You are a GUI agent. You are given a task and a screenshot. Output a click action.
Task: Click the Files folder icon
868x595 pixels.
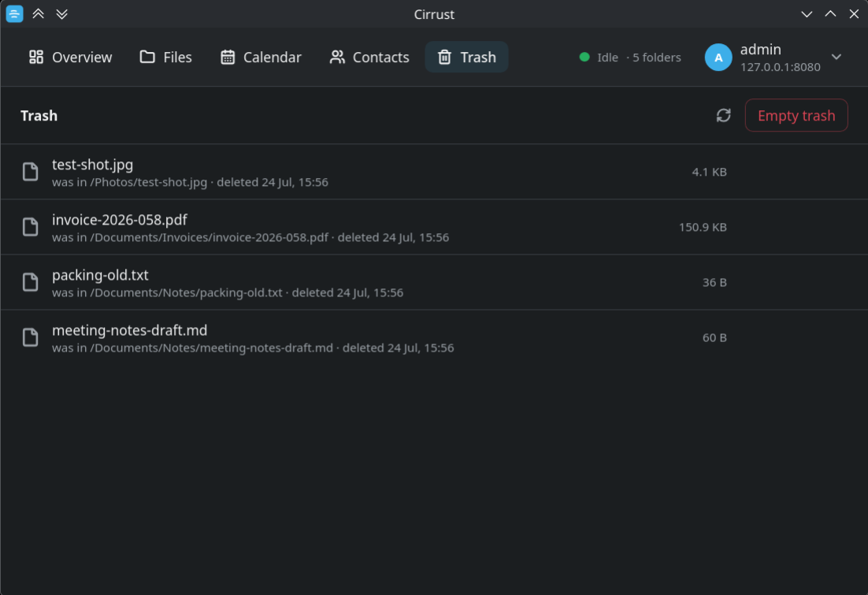(147, 57)
